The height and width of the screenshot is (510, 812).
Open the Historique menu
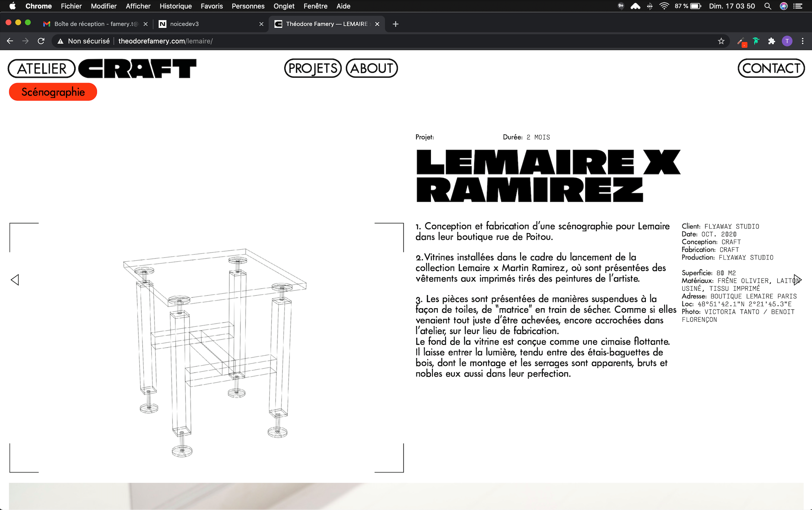tap(175, 6)
